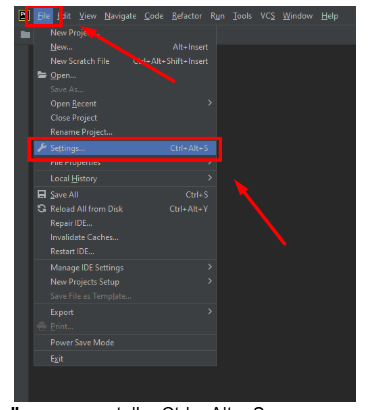Open the File menu
373x410 pixels.
pos(44,16)
